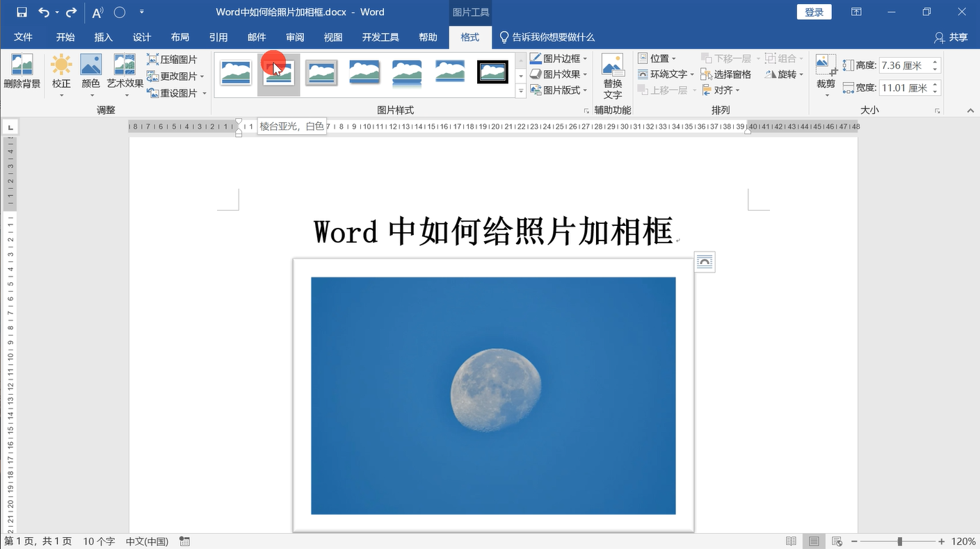This screenshot has width=980, height=549.
Task: Click the 10个字 word count
Action: tap(99, 541)
